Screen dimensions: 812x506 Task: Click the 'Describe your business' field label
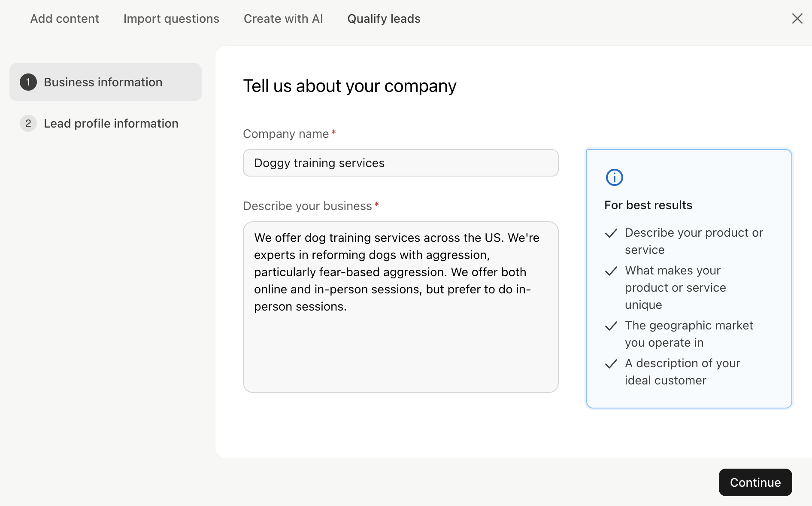pos(307,206)
